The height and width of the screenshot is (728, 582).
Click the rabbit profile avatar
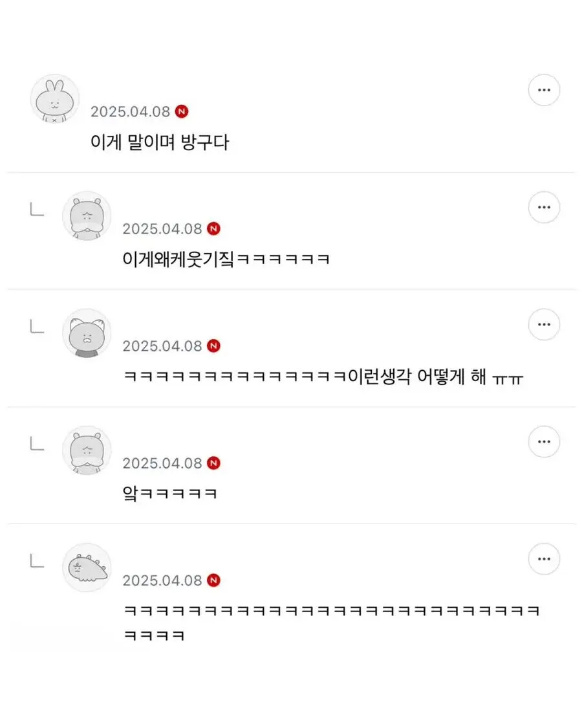[55, 99]
